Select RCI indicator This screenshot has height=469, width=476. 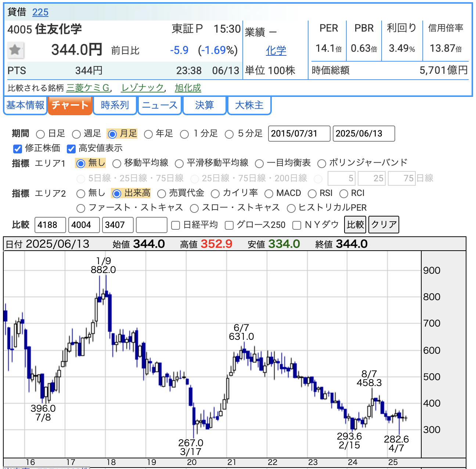click(x=344, y=193)
